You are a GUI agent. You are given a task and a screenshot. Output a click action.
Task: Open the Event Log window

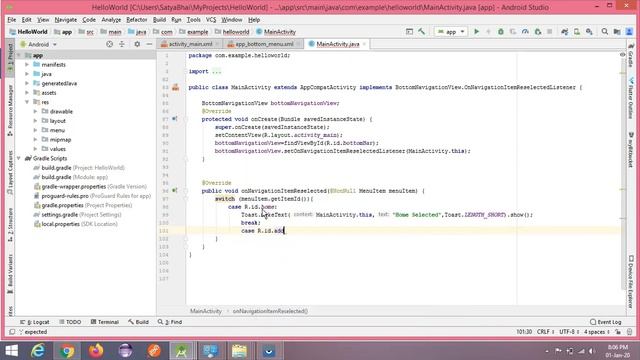point(606,322)
